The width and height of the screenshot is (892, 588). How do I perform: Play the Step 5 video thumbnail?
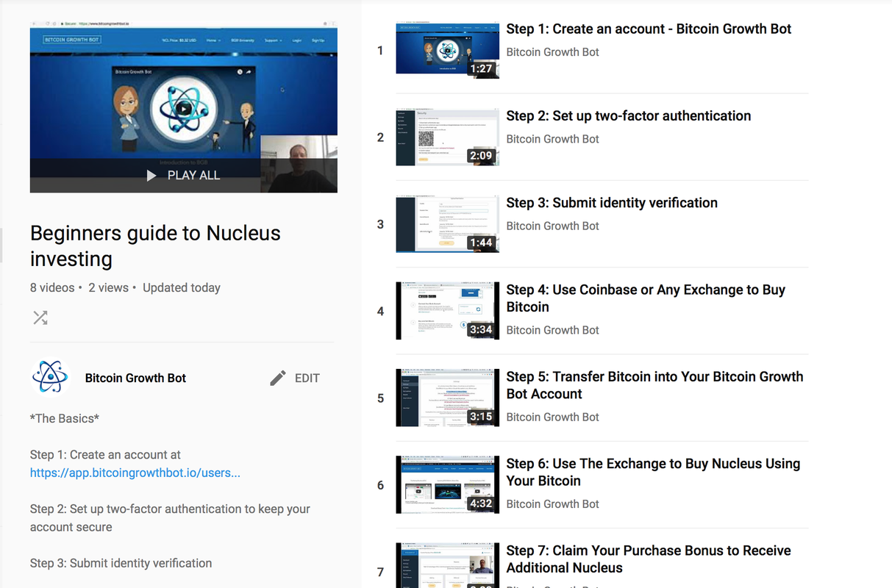point(447,398)
